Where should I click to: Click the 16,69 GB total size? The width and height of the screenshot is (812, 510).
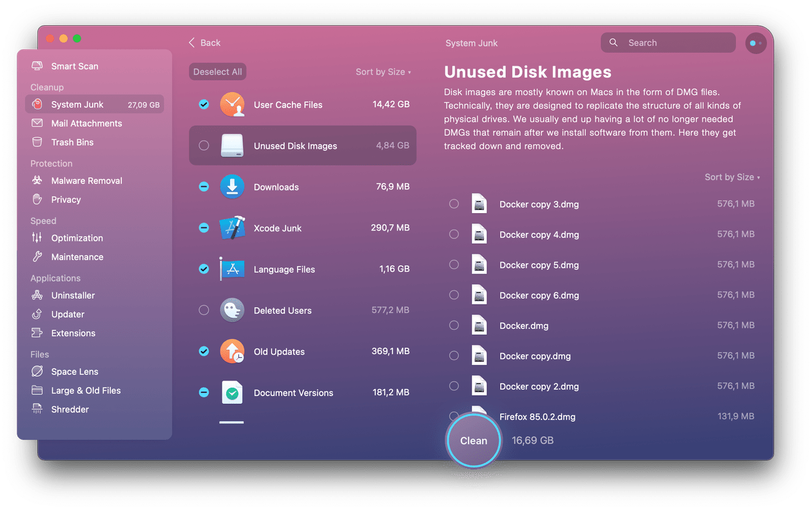point(533,440)
